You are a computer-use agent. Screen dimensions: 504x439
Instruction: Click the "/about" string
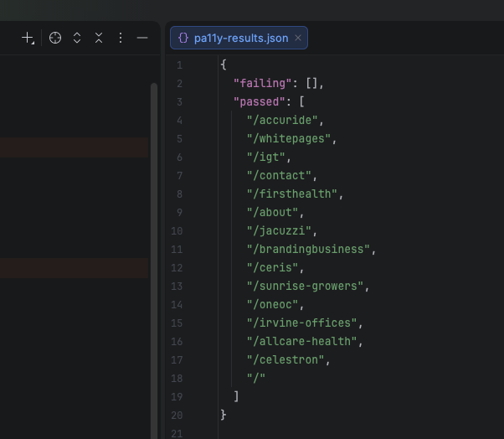click(272, 212)
